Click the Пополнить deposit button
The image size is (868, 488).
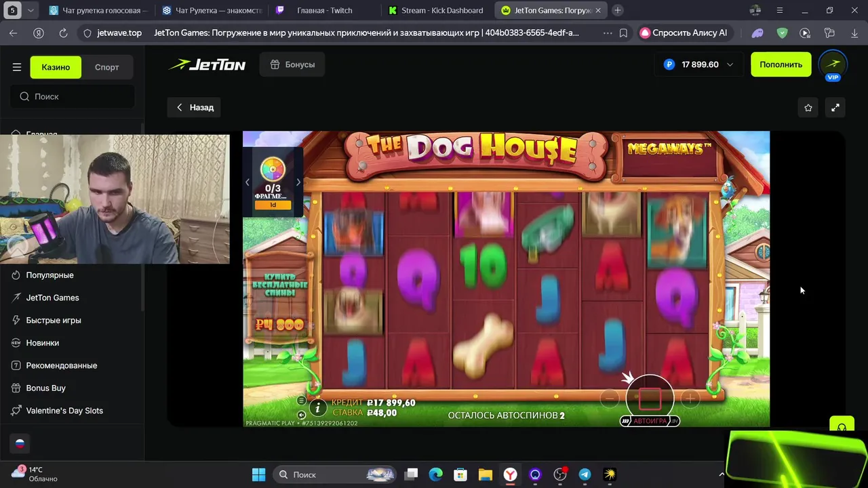click(781, 64)
